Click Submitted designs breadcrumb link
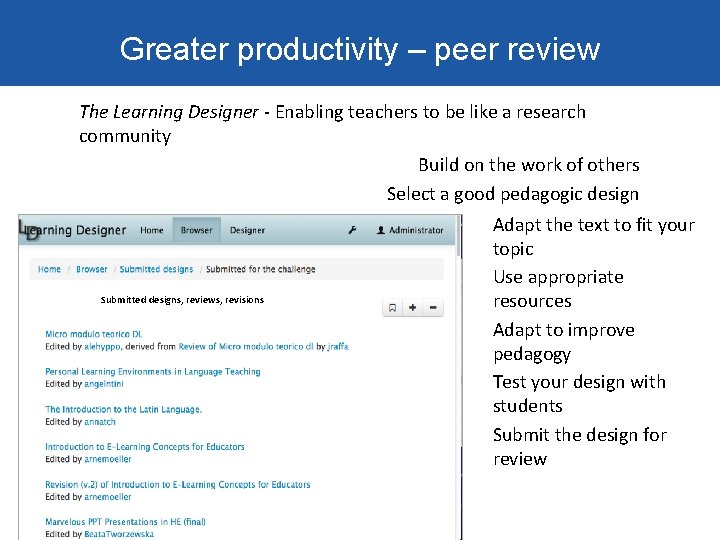Image resolution: width=720 pixels, height=540 pixels. click(156, 269)
